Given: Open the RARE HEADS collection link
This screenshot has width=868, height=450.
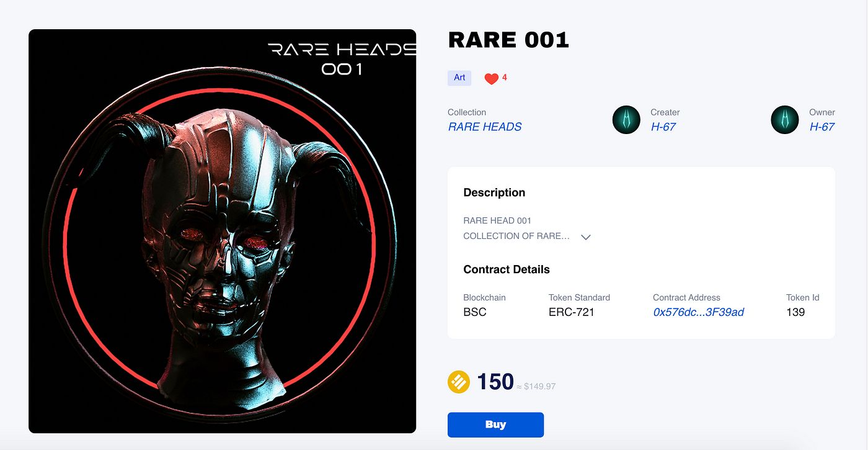Looking at the screenshot, I should [x=485, y=127].
